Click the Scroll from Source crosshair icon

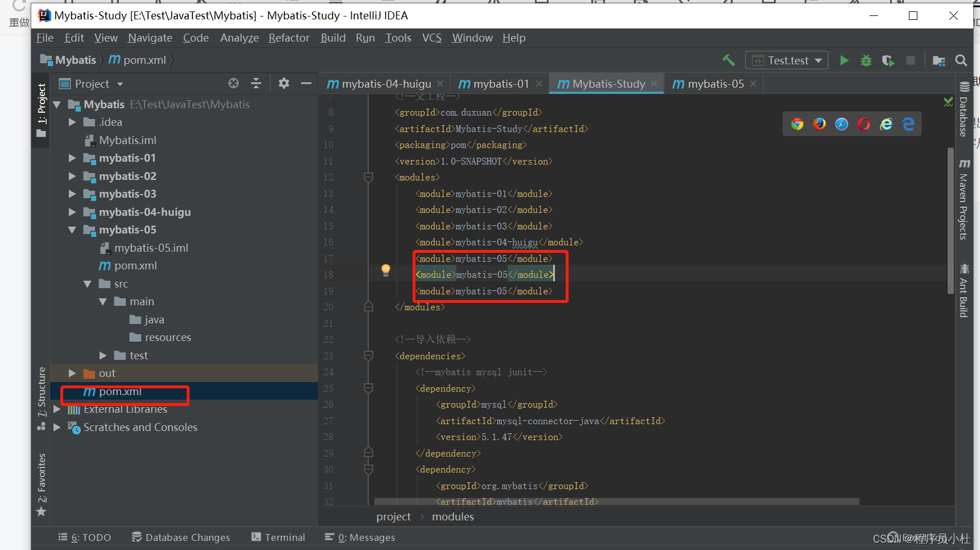[233, 83]
